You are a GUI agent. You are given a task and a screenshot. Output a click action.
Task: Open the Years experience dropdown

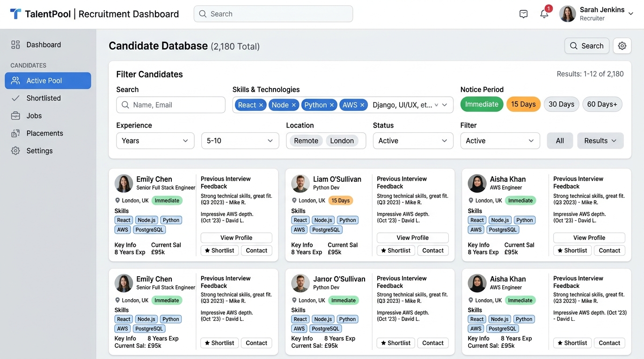pos(155,141)
